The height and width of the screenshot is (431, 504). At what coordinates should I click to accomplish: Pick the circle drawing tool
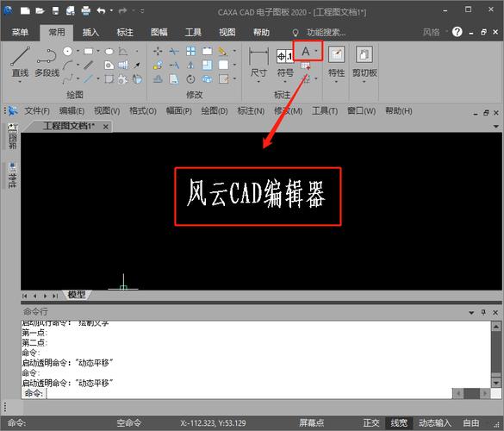tap(67, 51)
